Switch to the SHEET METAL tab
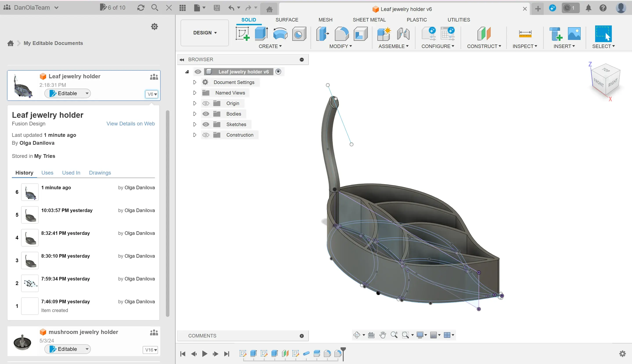The height and width of the screenshot is (364, 632). (x=369, y=20)
